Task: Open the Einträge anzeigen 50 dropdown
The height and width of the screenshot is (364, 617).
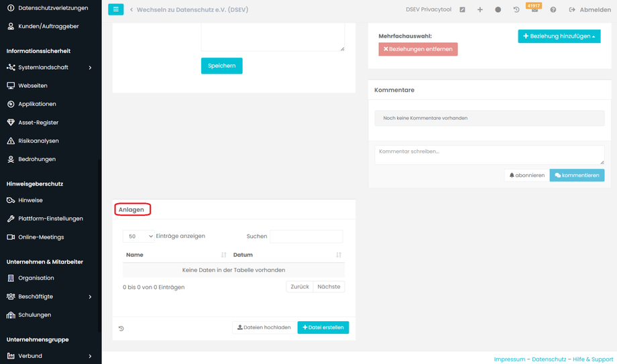Action: pos(139,236)
